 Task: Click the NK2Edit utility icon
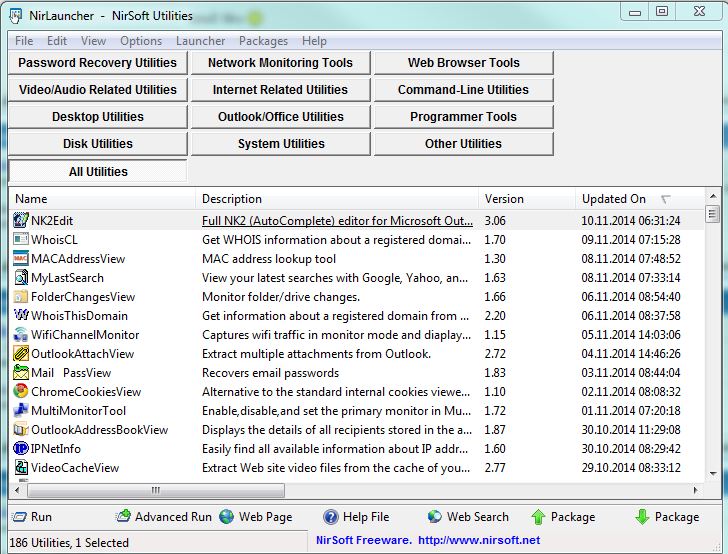(x=21, y=220)
